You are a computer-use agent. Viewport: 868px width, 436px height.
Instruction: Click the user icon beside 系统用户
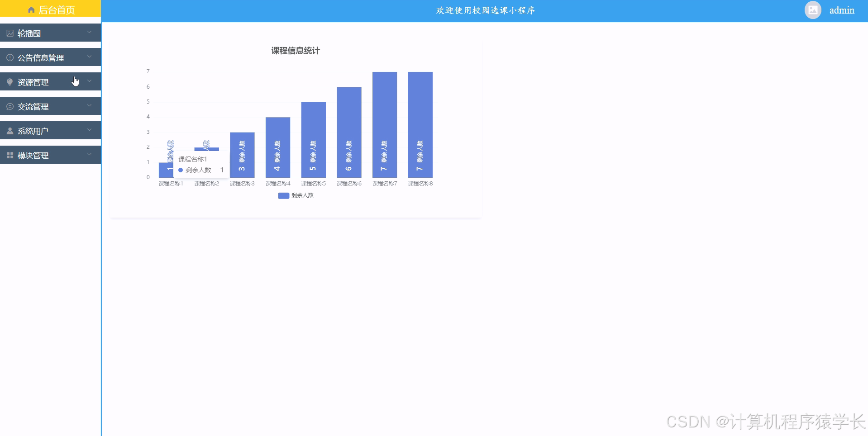pyautogui.click(x=10, y=131)
